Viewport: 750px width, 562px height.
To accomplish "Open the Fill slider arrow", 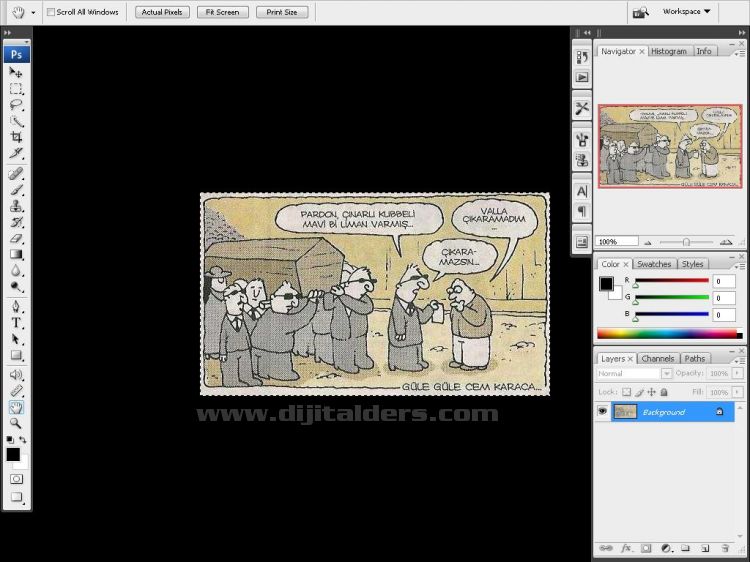I will (x=738, y=392).
